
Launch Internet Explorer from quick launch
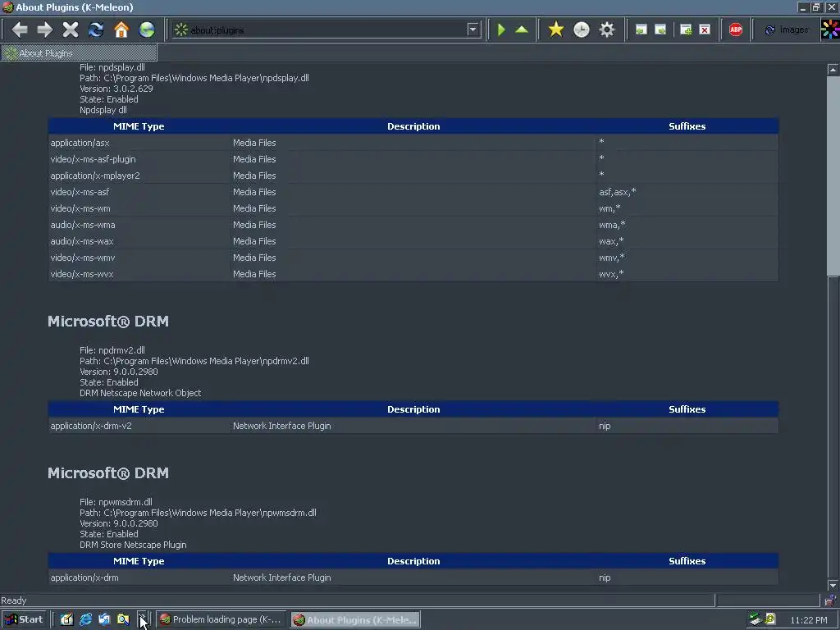point(85,619)
